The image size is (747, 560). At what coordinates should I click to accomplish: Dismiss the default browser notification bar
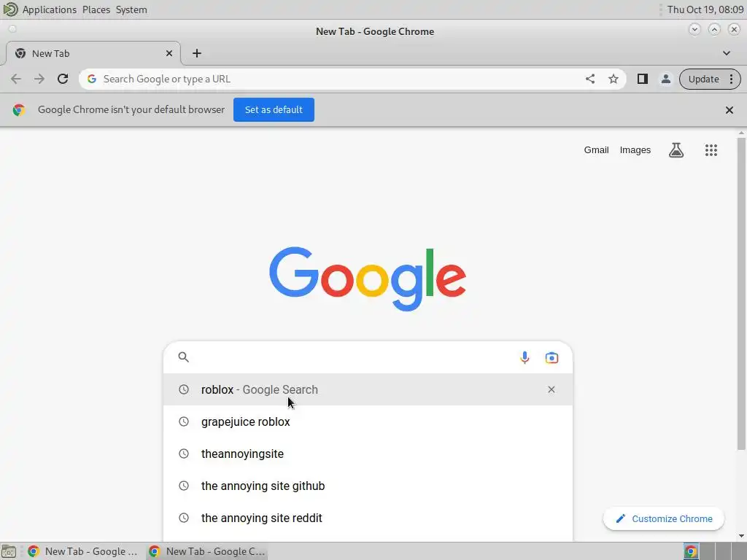click(x=729, y=110)
